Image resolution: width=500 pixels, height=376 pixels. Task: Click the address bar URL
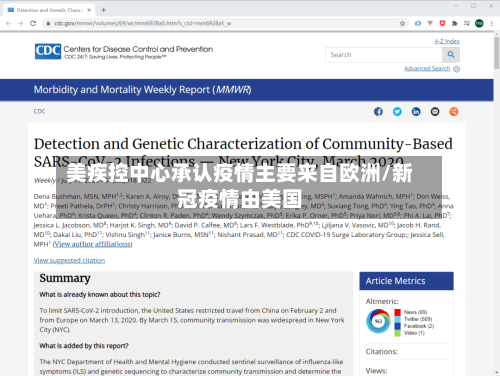(143, 23)
